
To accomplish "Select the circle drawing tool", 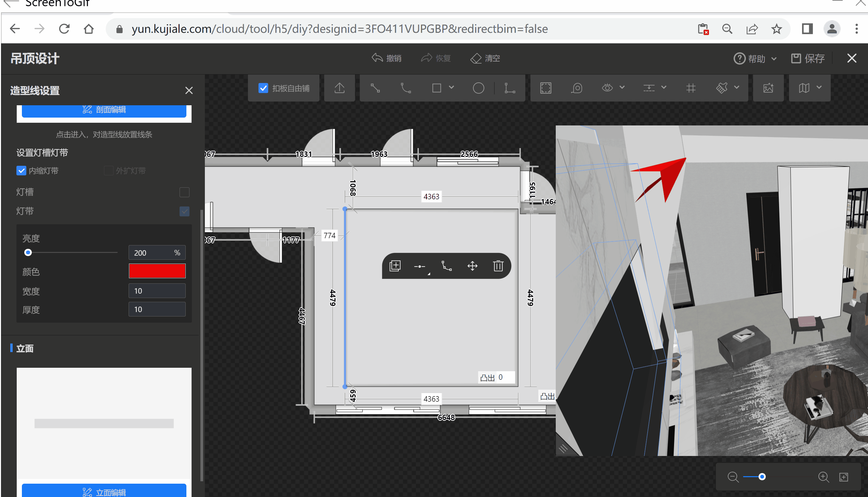I will click(478, 88).
